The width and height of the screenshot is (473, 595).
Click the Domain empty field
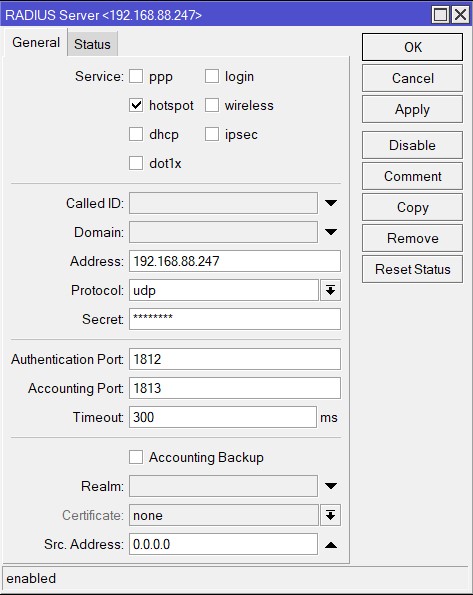(x=224, y=232)
